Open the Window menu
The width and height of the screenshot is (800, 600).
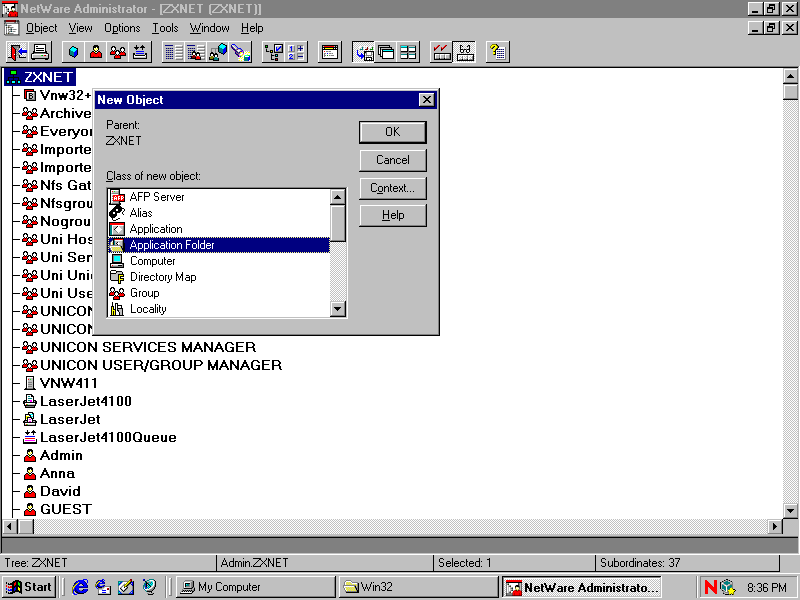(x=209, y=28)
